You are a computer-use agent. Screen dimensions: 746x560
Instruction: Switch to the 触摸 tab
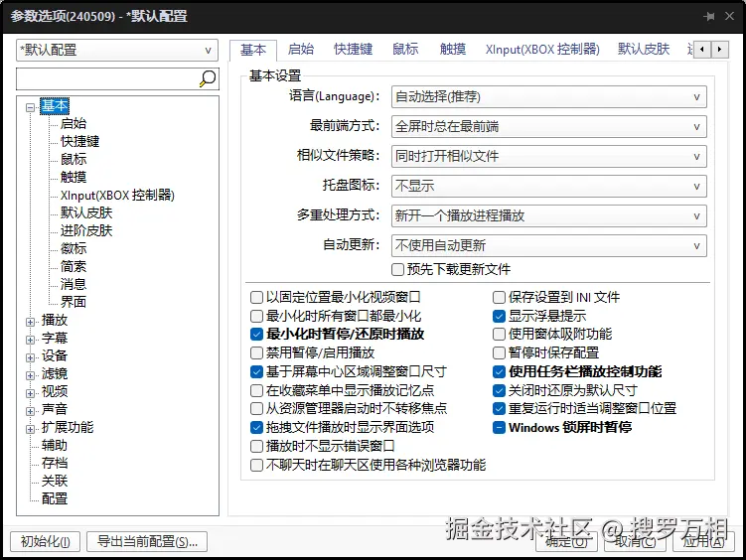pos(452,49)
